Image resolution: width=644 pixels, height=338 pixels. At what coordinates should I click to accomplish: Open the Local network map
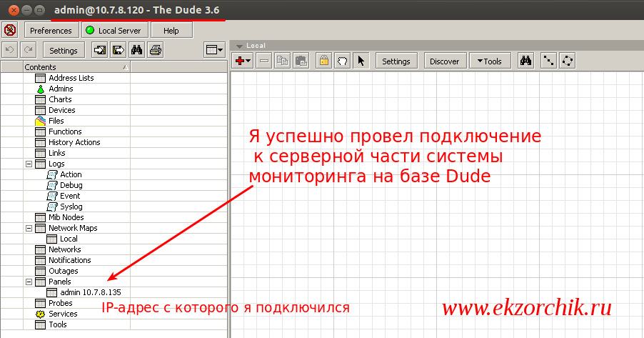click(69, 239)
